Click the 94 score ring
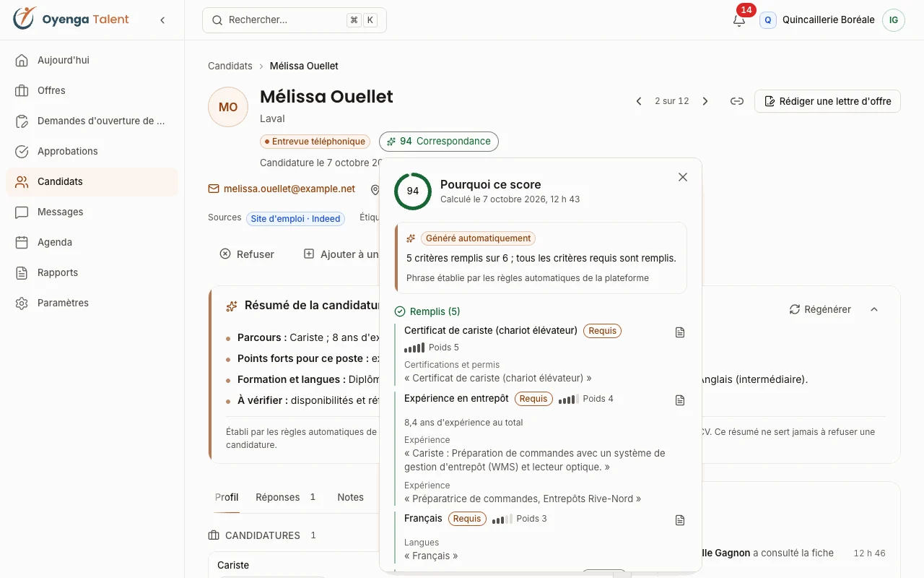This screenshot has height=578, width=924. 413,191
